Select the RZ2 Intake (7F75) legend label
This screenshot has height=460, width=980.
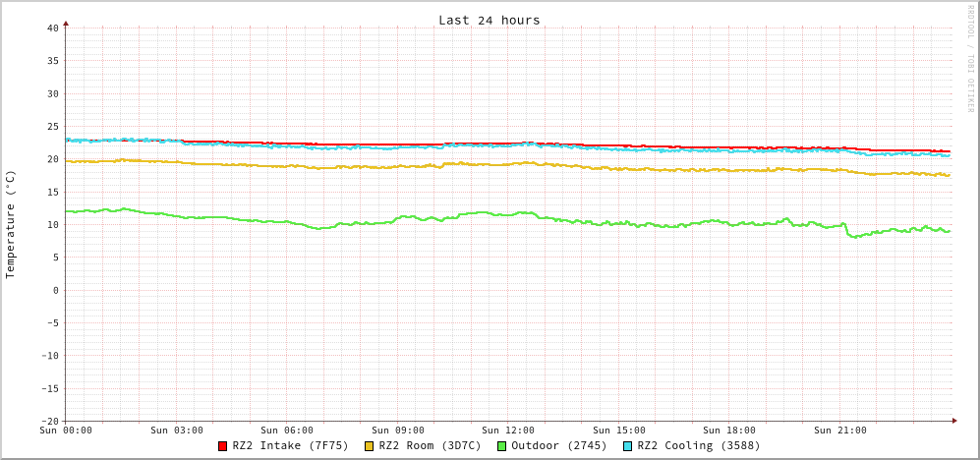point(290,445)
